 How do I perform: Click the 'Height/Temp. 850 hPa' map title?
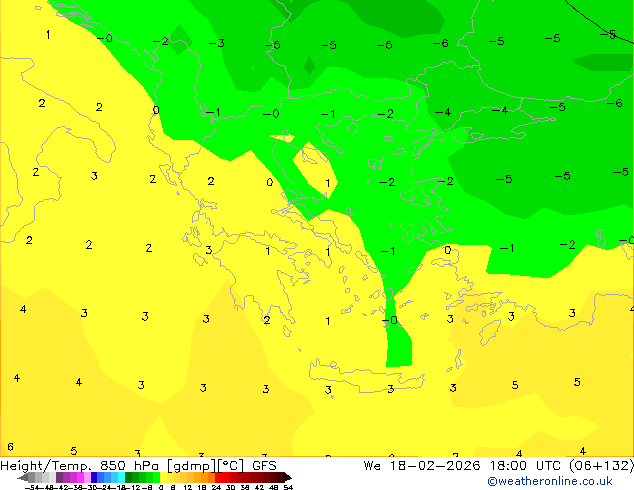(79, 466)
